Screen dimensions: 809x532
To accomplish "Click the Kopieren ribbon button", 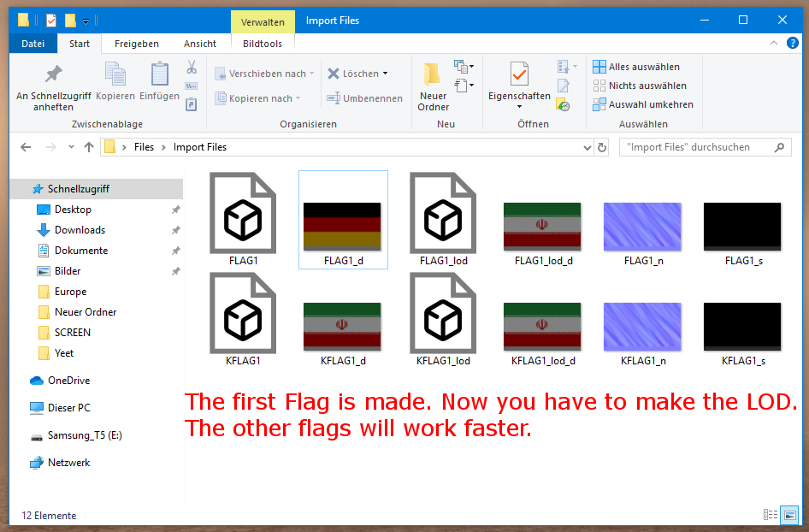I will point(115,81).
